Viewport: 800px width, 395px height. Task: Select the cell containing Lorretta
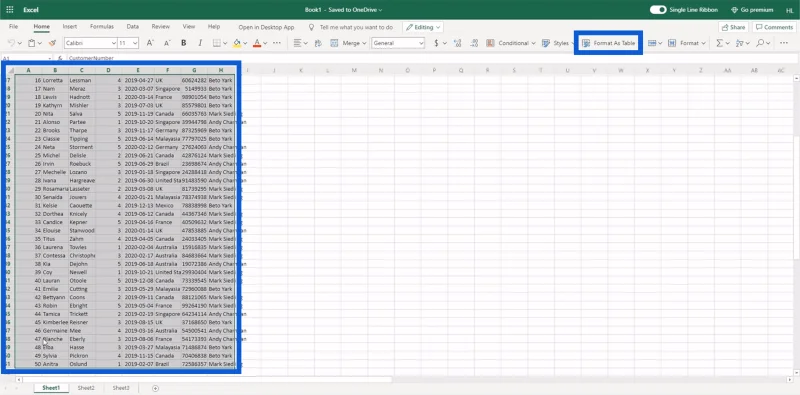click(55, 80)
